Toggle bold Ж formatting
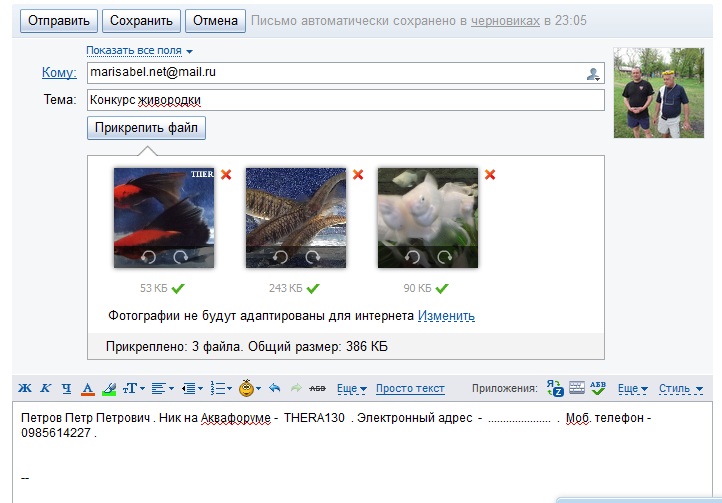The width and height of the screenshot is (722, 503). (24, 388)
